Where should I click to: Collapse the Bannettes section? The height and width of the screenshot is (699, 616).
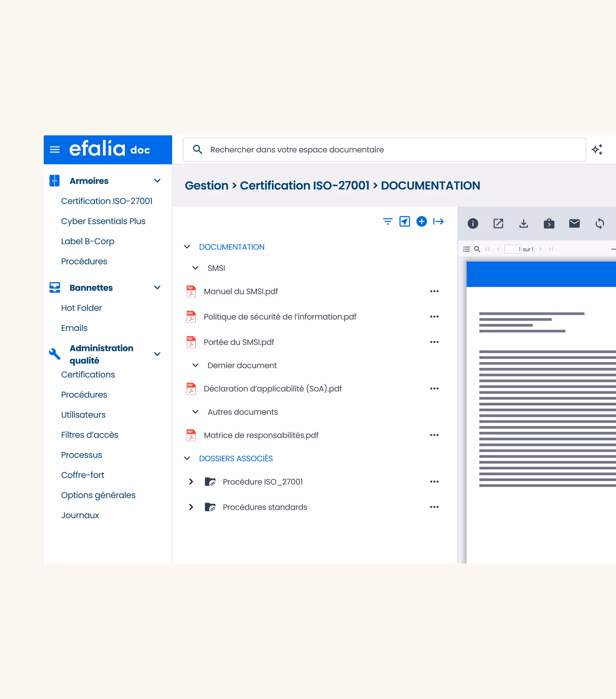point(157,288)
